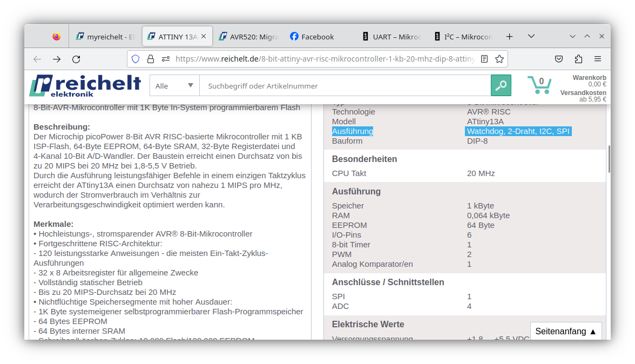Open the extensions puzzle-piece icon
Screen dimensions: 635x364
[x=579, y=59]
